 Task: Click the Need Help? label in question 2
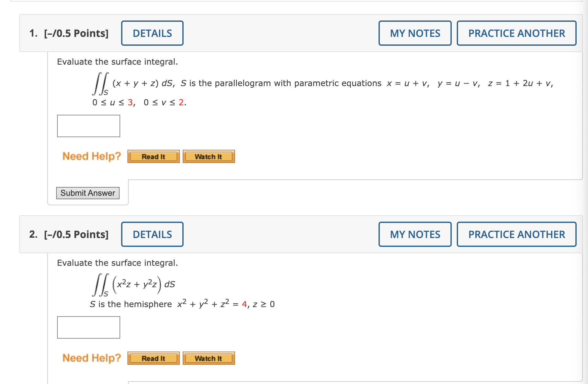(92, 358)
